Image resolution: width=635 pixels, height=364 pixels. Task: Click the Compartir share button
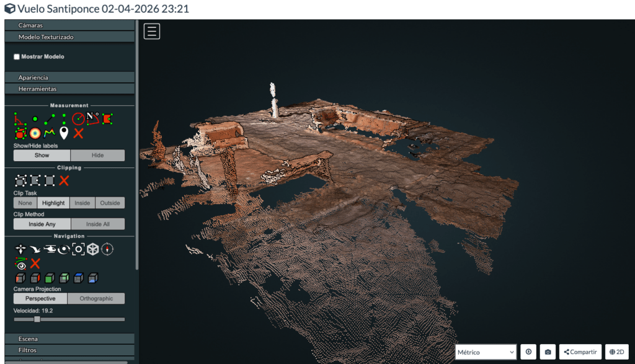580,352
